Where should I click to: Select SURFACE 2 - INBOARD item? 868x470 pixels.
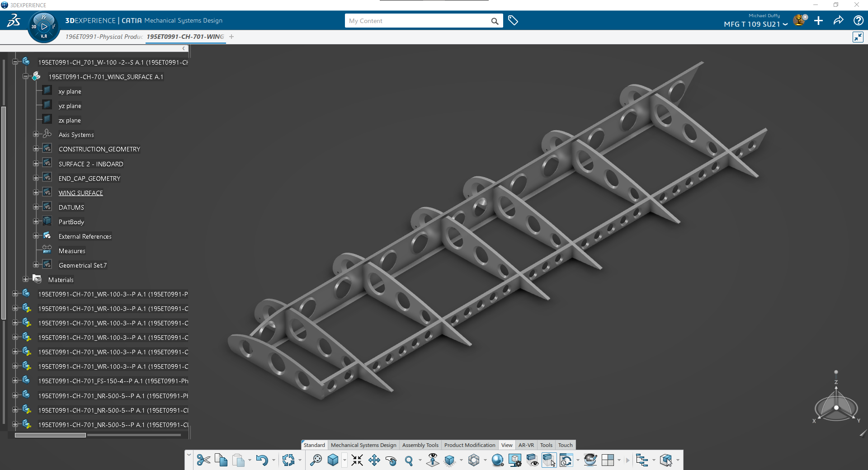pyautogui.click(x=91, y=164)
